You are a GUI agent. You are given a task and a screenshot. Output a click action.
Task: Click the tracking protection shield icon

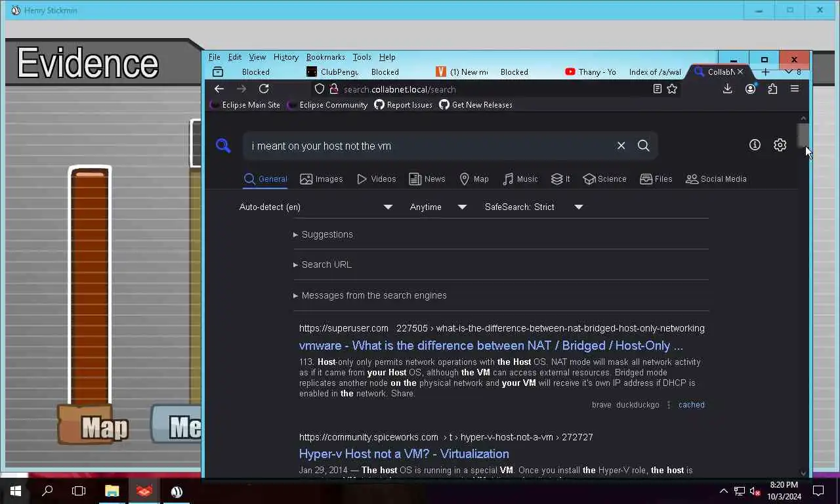pos(320,89)
